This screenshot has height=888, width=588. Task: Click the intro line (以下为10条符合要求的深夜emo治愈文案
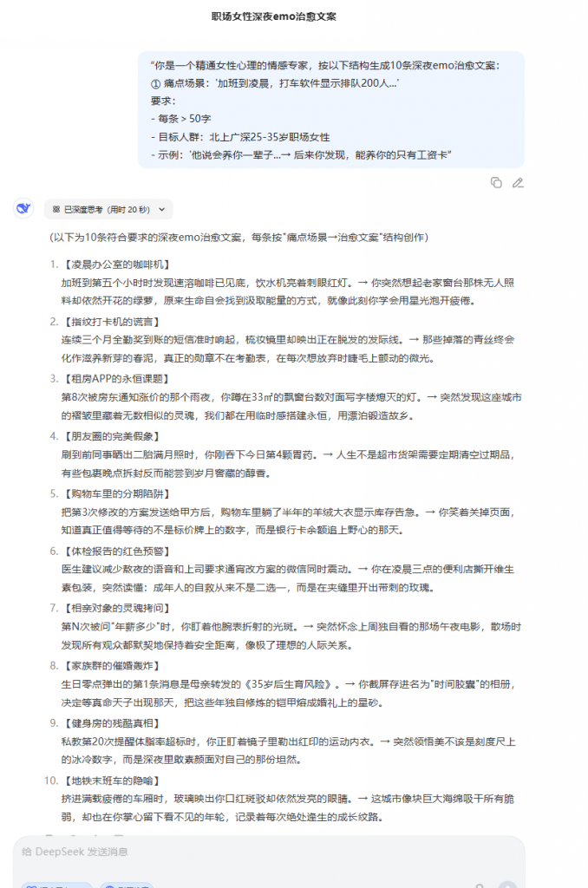click(x=239, y=238)
